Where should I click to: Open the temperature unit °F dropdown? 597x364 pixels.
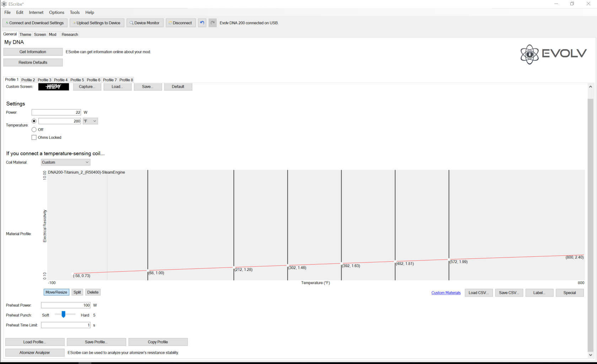click(x=90, y=121)
